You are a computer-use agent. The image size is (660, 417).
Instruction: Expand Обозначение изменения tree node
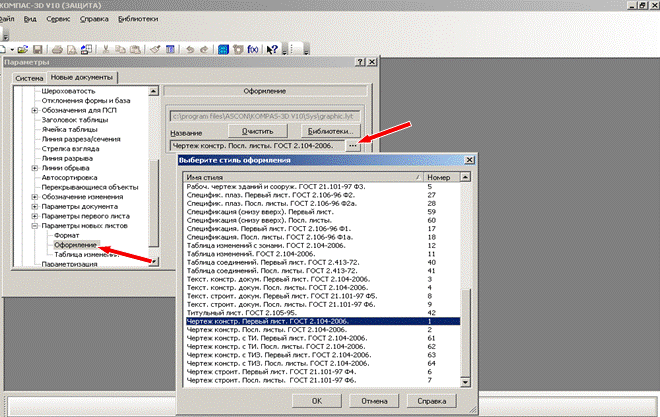[x=35, y=197]
